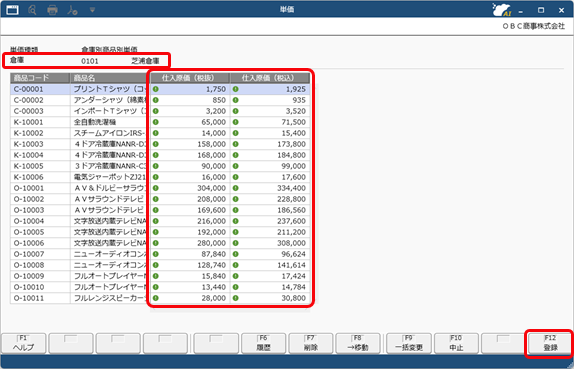Click the printer icon in title bar
The image size is (574, 369).
[52, 10]
